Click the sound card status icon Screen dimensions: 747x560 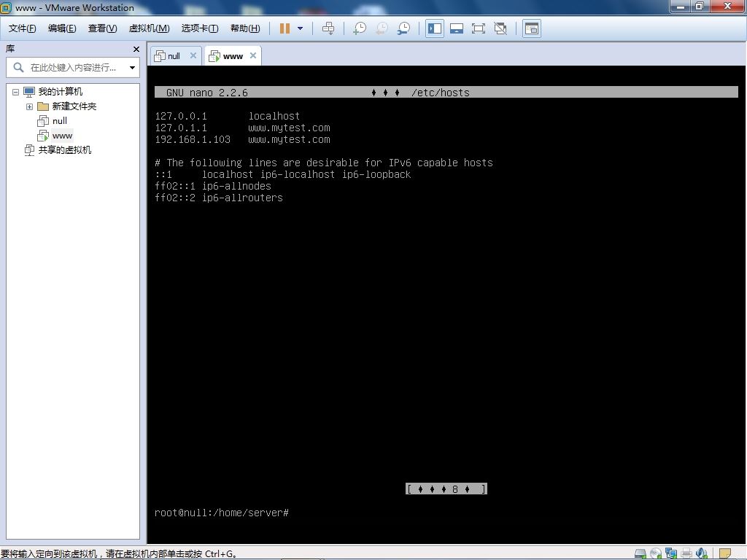point(702,553)
